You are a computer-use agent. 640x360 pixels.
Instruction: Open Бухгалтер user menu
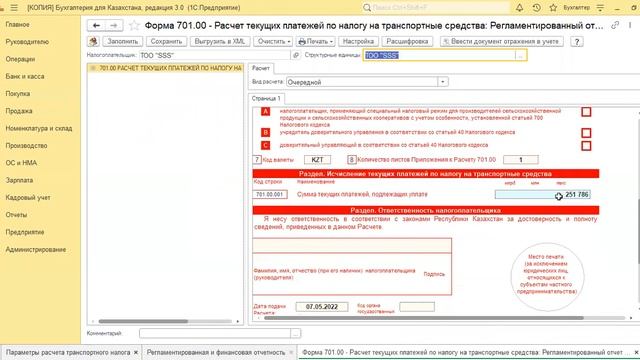click(x=576, y=7)
